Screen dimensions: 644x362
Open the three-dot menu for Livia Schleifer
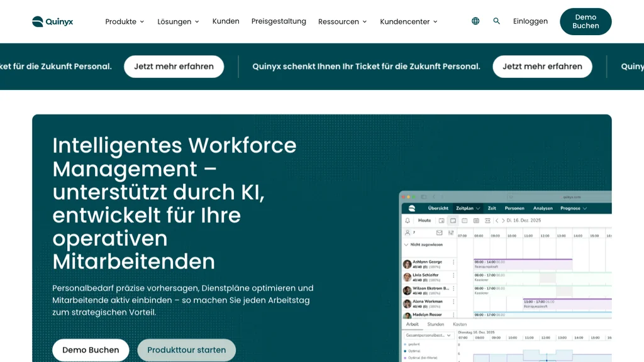pyautogui.click(x=453, y=275)
